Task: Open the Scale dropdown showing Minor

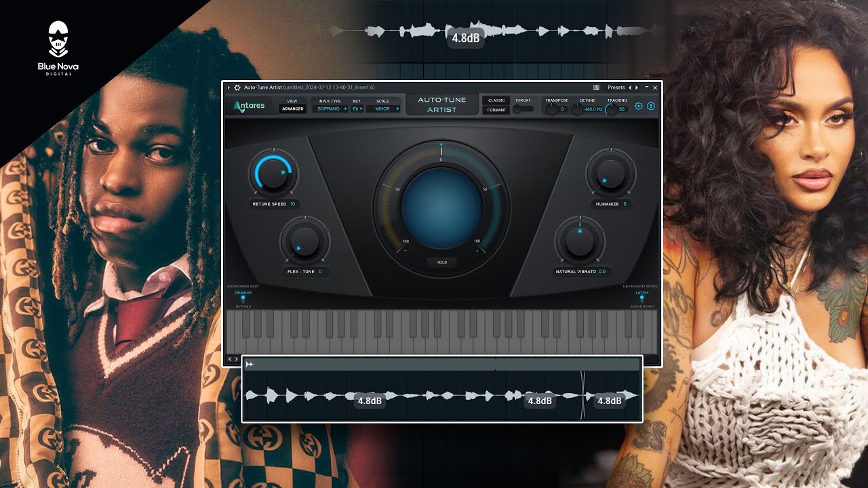Action: coord(383,108)
